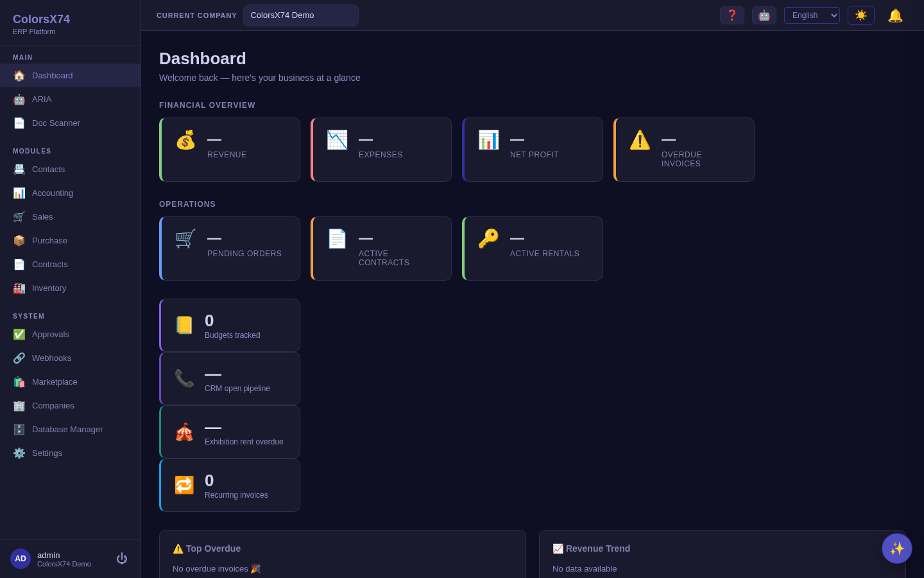Click the Revenue Trend panel heading
This screenshot has width=924, height=578.
(x=591, y=548)
